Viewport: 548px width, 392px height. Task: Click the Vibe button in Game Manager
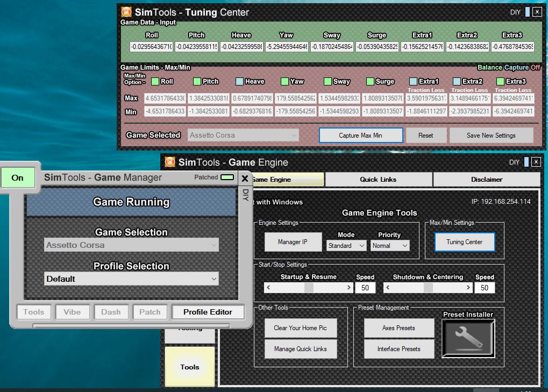tap(72, 312)
